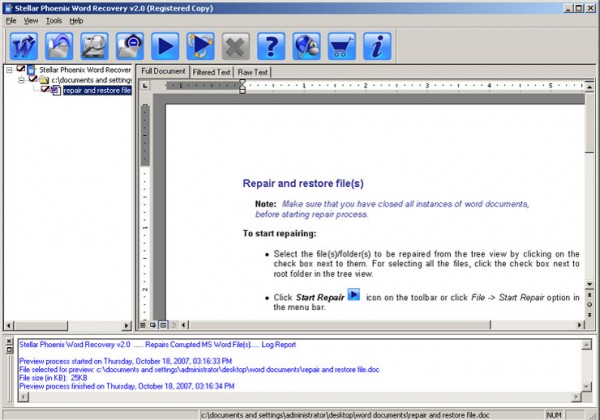Click the 'Repair and restore file(s)' heading
The width and height of the screenshot is (600, 420).
(x=303, y=183)
